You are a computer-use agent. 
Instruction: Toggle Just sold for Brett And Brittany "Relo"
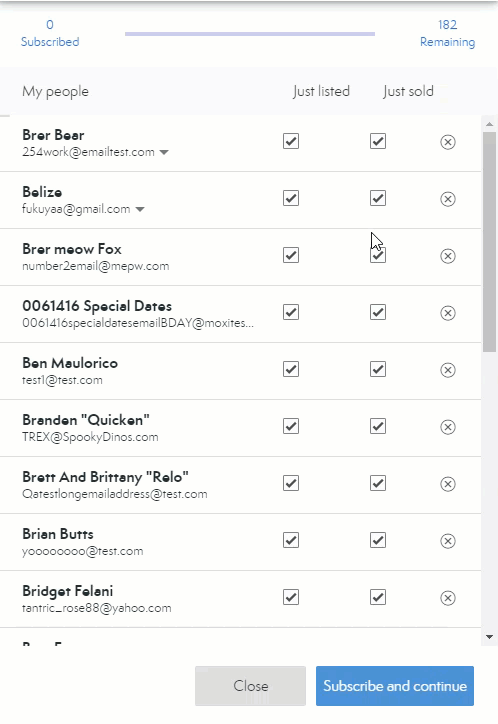(x=378, y=483)
